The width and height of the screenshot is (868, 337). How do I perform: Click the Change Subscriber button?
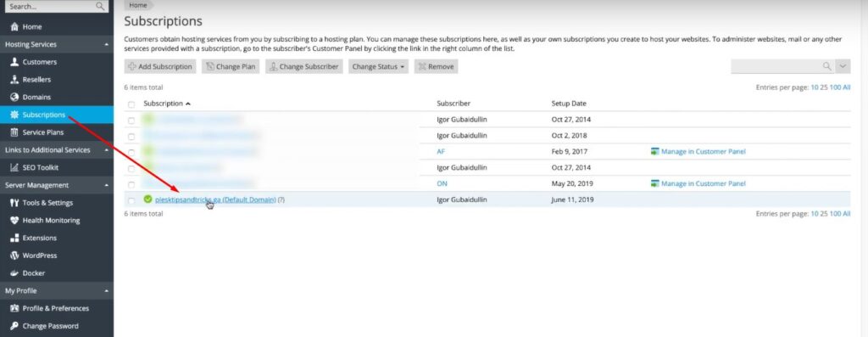[304, 66]
